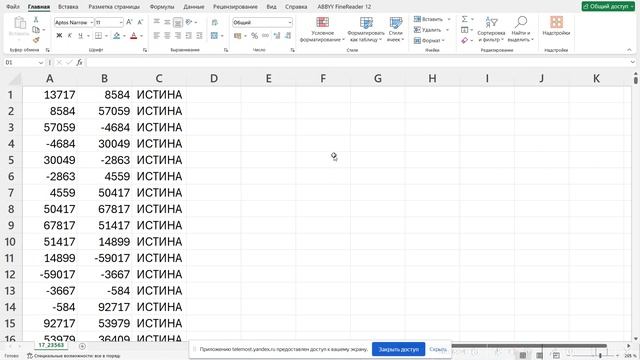Align cell contents to middle

tap(167, 22)
